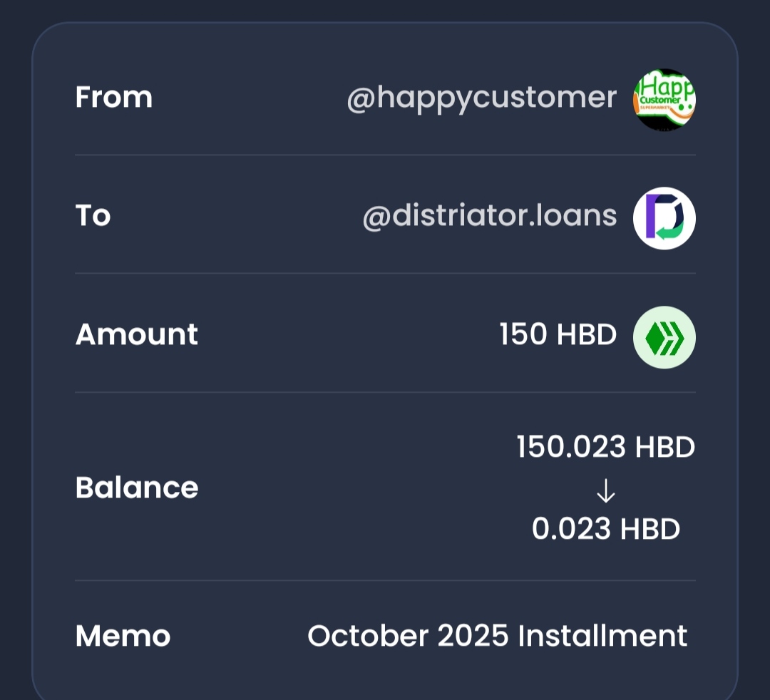Click the Balance row label

[138, 488]
